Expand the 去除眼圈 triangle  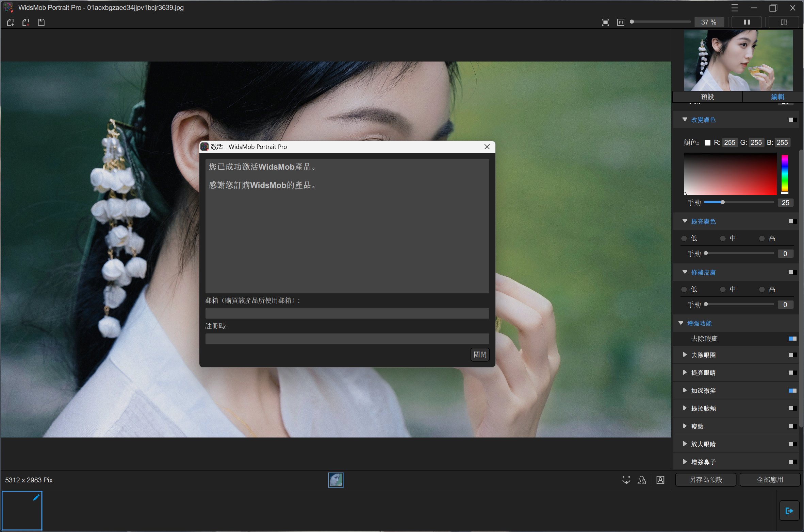(x=685, y=355)
